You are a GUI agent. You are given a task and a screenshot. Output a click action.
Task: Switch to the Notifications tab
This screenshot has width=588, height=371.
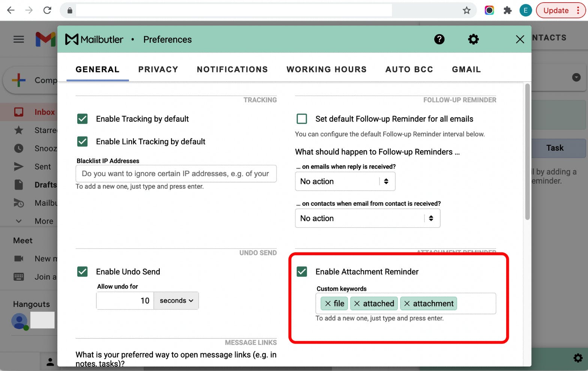[x=232, y=69]
